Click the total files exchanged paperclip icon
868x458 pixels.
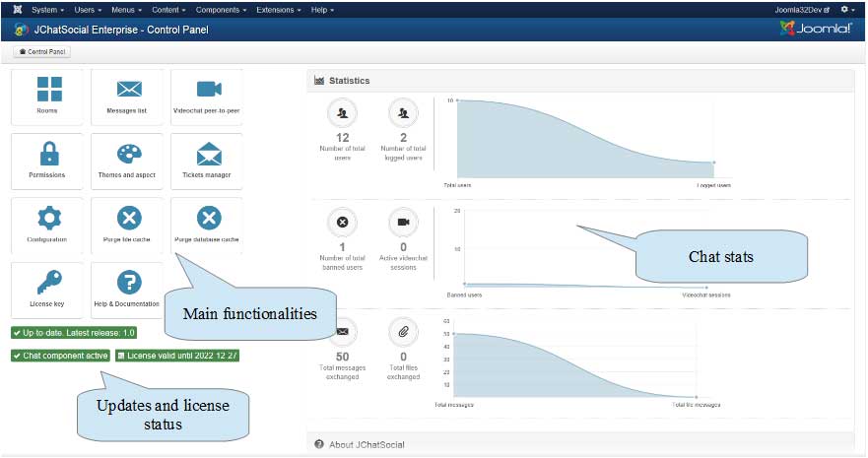click(404, 332)
